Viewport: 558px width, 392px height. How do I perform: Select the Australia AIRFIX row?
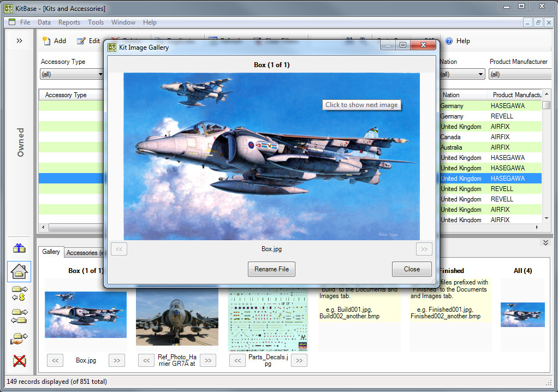(491, 147)
